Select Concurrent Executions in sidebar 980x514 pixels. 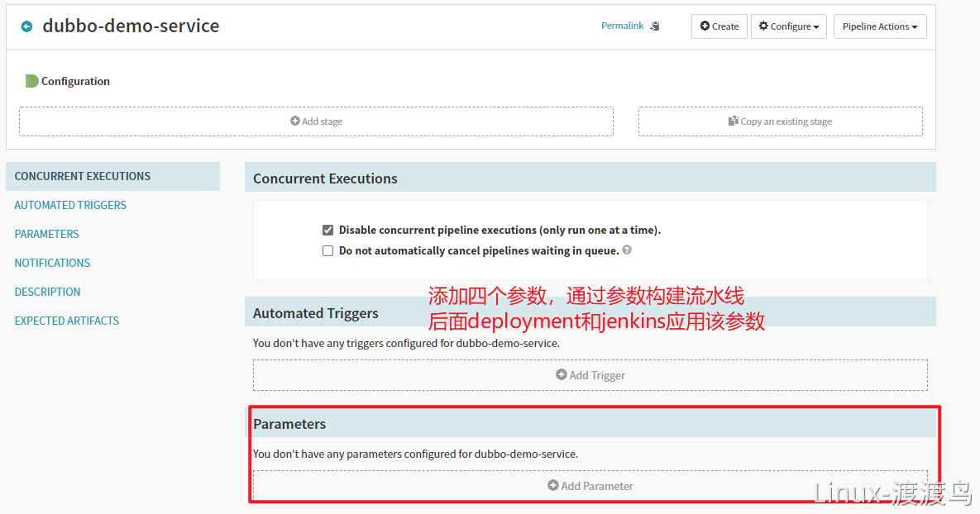tap(113, 176)
